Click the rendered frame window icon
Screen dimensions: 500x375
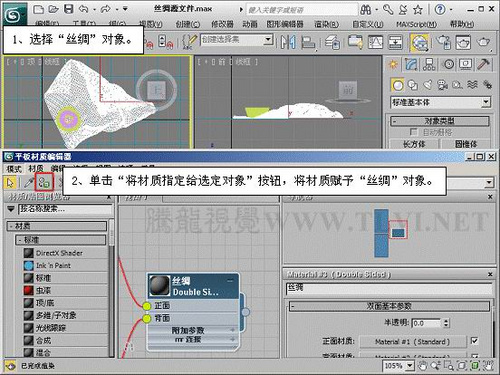[x=463, y=42]
